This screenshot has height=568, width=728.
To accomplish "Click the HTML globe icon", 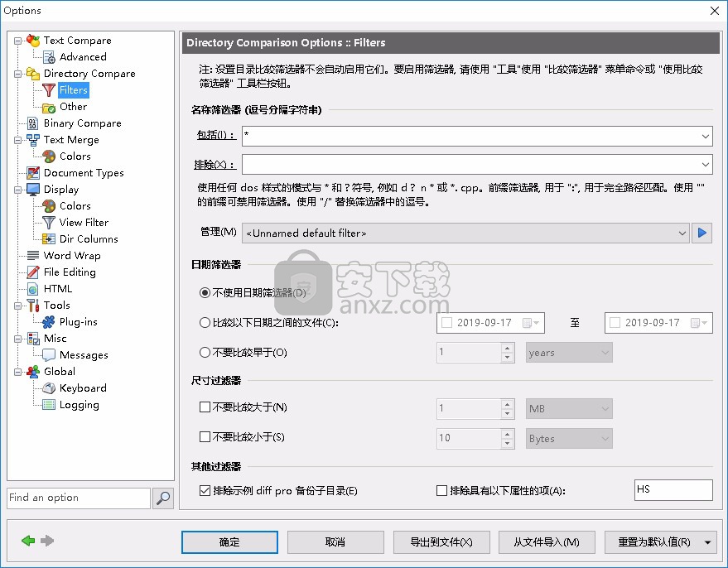I will (32, 289).
